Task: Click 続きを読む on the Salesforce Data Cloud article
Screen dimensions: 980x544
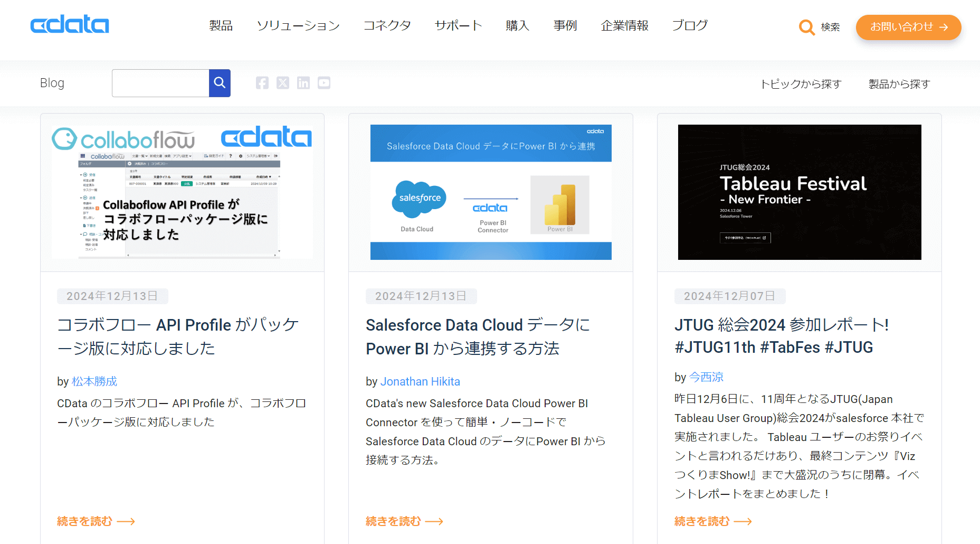Action: tap(405, 521)
